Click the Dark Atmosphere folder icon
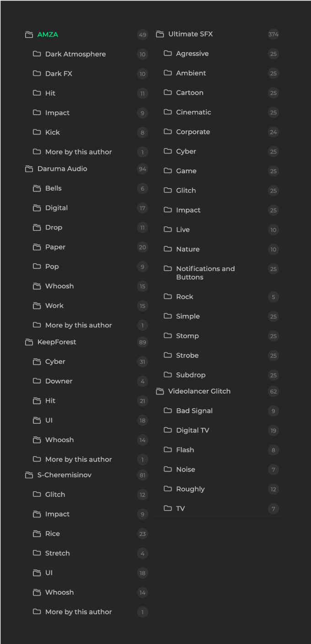Image resolution: width=311 pixels, height=644 pixels. pyautogui.click(x=37, y=54)
